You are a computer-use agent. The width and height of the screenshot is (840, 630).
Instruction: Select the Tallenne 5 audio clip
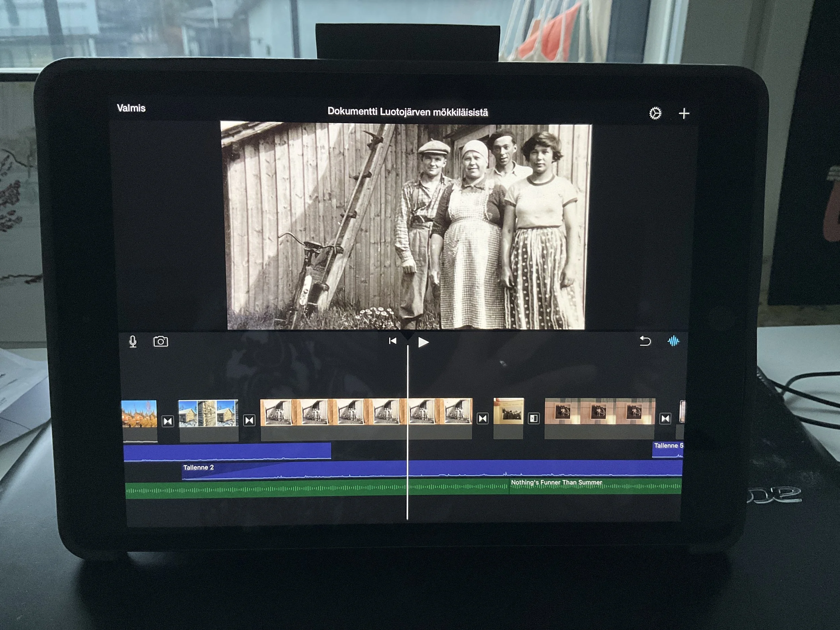(667, 449)
